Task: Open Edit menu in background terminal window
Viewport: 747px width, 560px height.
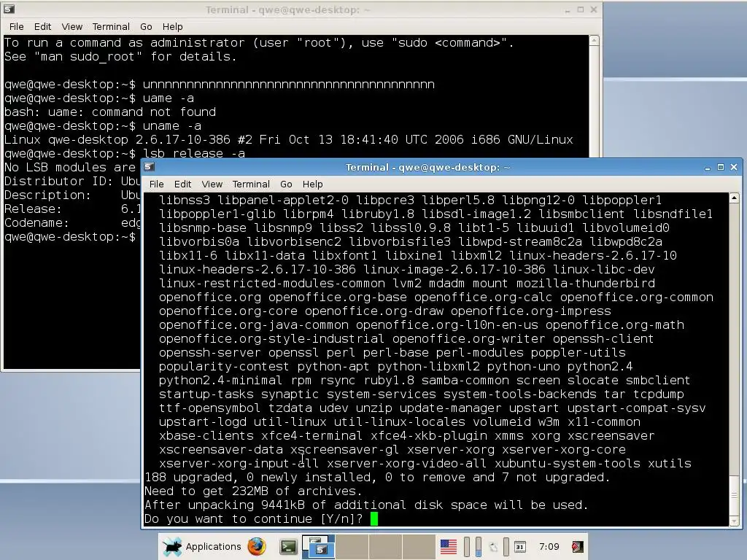Action: pos(42,27)
